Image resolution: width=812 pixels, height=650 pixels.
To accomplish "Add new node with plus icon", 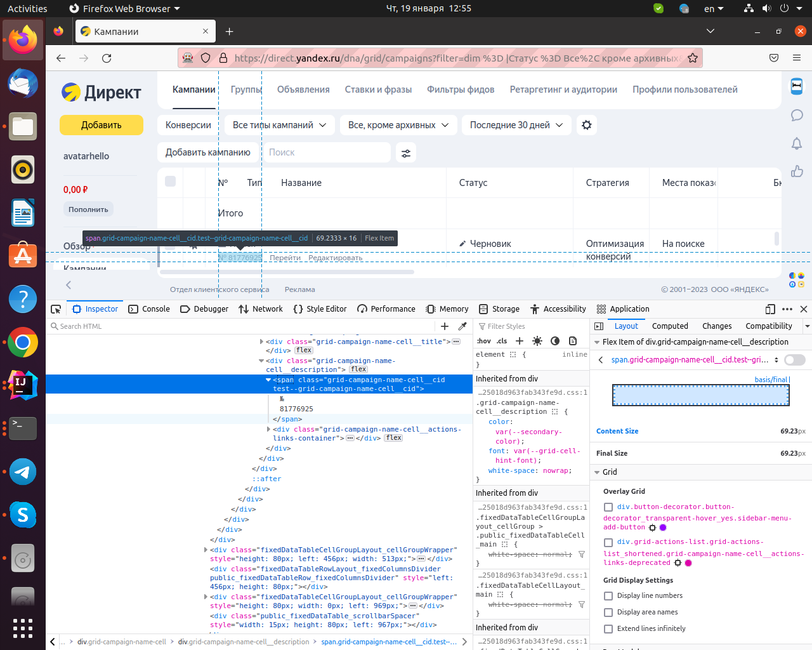I will [x=445, y=326].
